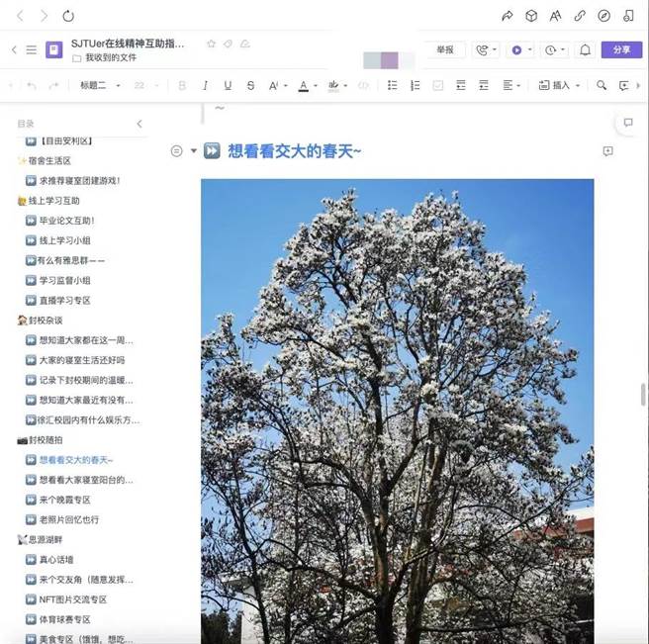649x644 pixels.
Task: Click the vertical scrollbar handle
Action: pos(643,395)
